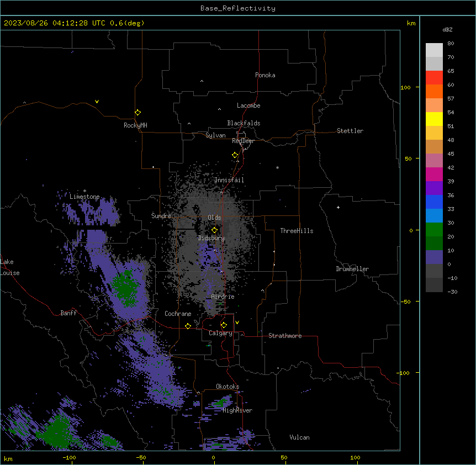Click the RedDeer city label
Image resolution: width=476 pixels, height=465 pixels.
[243, 141]
